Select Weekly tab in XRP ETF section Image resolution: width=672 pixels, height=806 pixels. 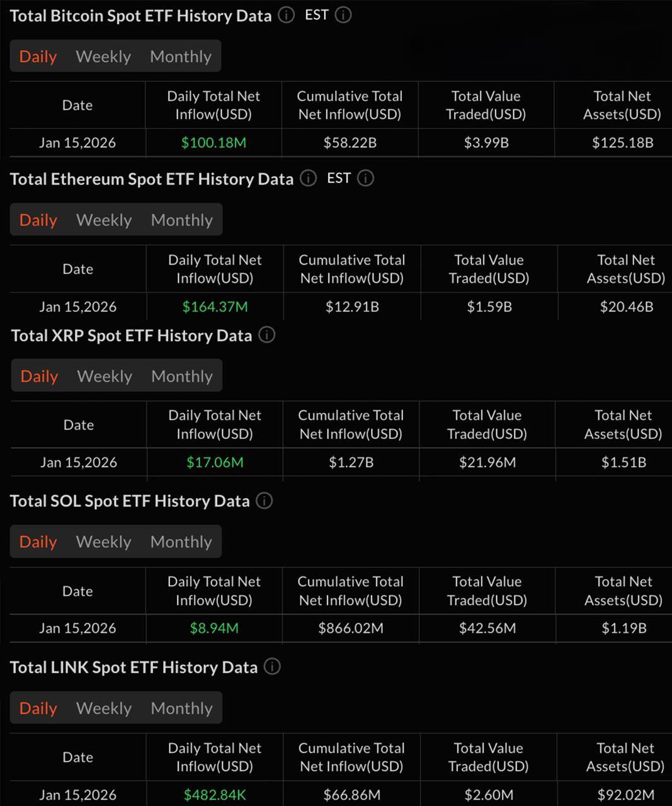[x=105, y=377]
